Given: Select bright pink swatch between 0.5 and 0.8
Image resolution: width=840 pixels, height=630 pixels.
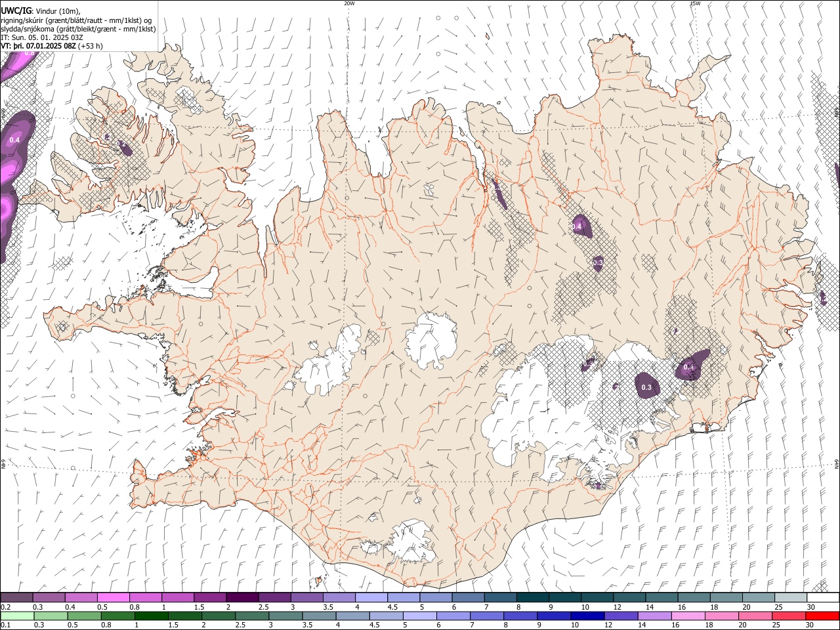Looking at the screenshot, I should click(113, 598).
